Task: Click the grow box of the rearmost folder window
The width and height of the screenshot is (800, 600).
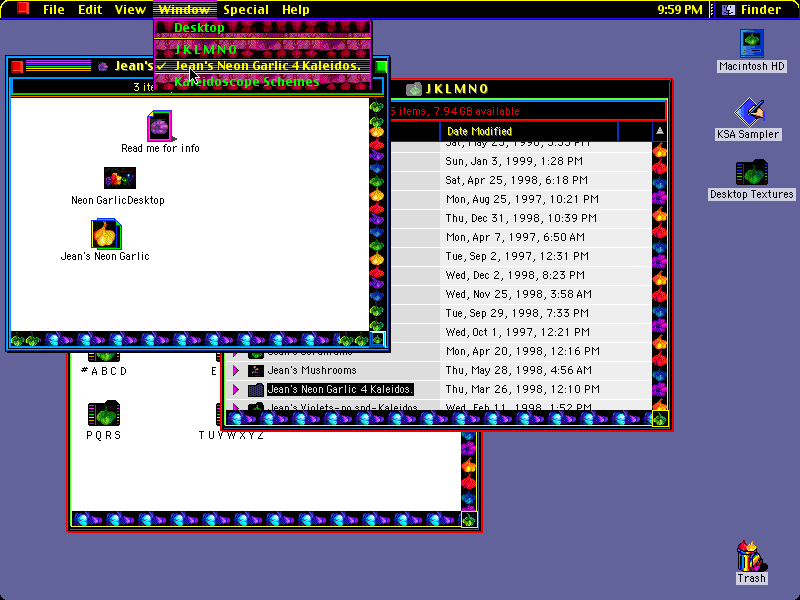Action: point(469,519)
